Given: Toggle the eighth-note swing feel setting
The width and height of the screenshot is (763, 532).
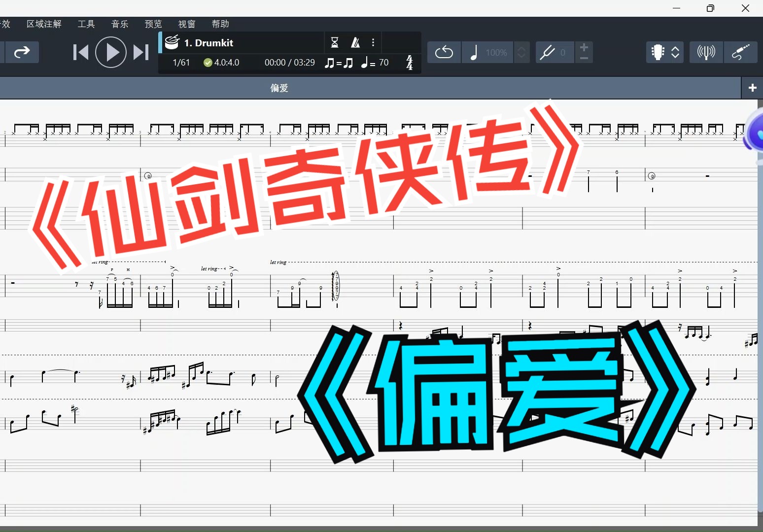Looking at the screenshot, I should click(x=339, y=63).
